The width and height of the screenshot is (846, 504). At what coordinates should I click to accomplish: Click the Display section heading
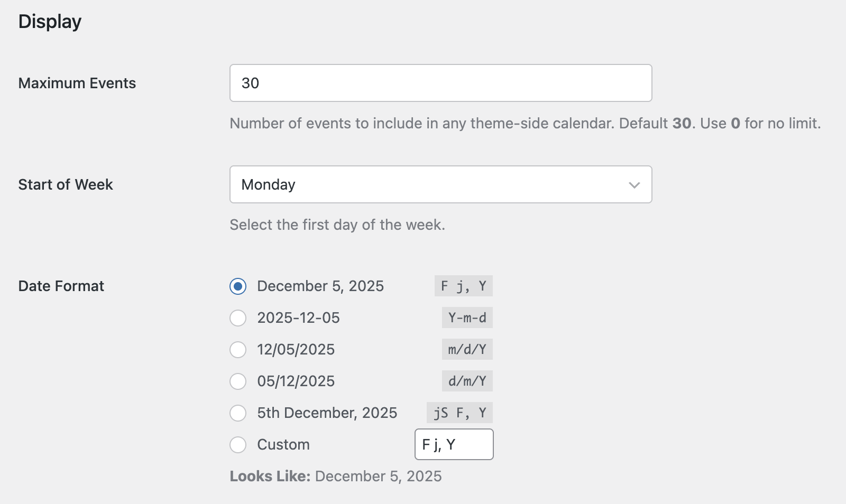pos(50,21)
